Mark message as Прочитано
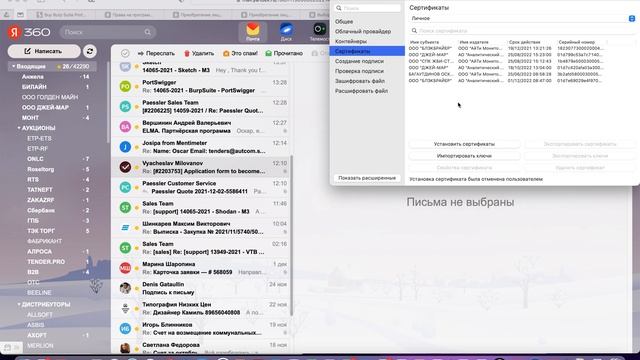Screen dimensions: 640x360 [x=284, y=53]
